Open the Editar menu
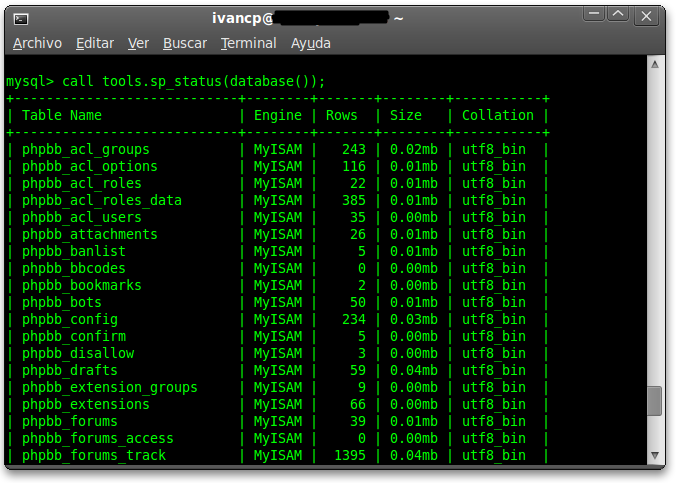676x483 pixels. tap(95, 44)
